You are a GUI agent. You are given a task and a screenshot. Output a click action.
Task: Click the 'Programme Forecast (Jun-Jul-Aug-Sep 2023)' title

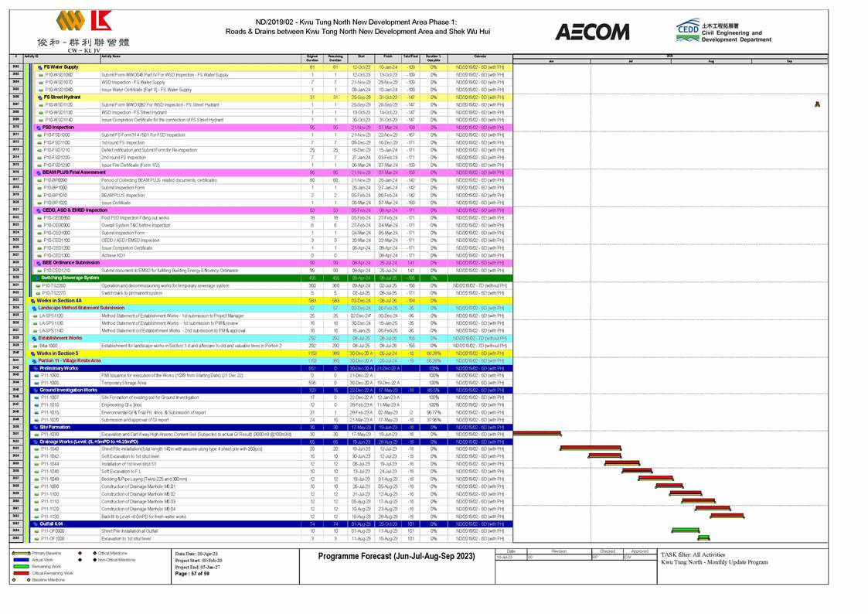pos(397,556)
